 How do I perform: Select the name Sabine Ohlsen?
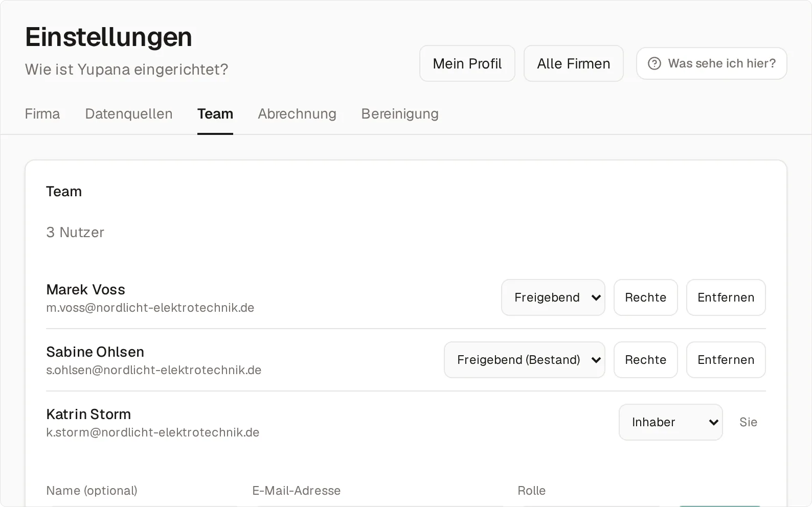point(95,352)
